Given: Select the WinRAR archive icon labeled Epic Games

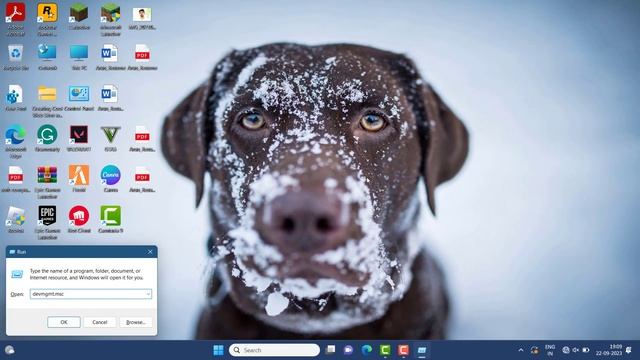Looking at the screenshot, I should [x=47, y=176].
